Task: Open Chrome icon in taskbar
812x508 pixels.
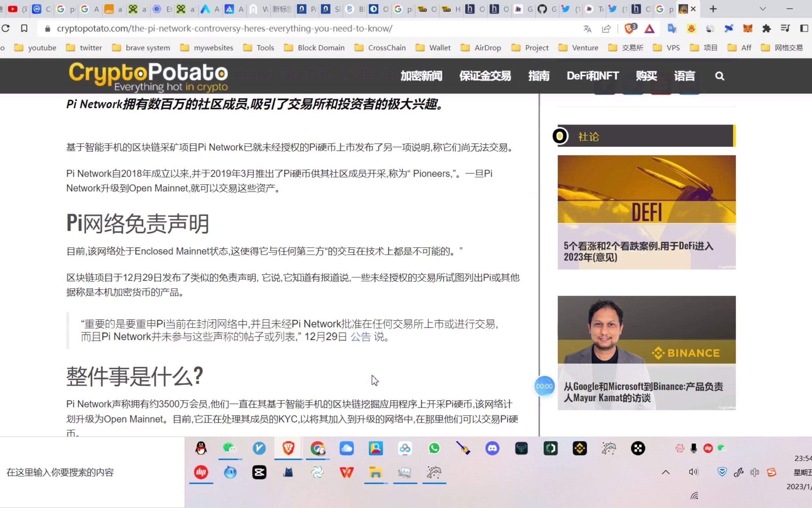Action: pyautogui.click(x=318, y=448)
